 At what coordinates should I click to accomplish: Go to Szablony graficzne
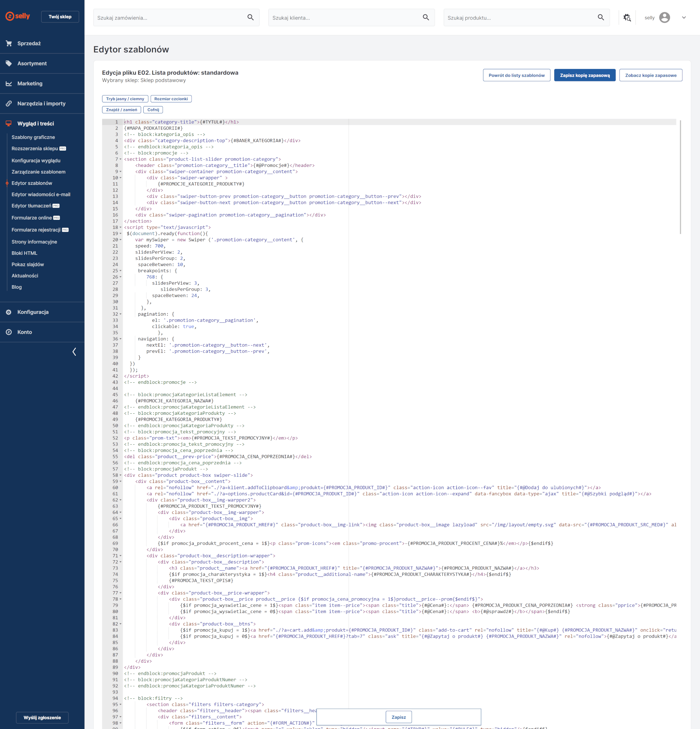33,137
